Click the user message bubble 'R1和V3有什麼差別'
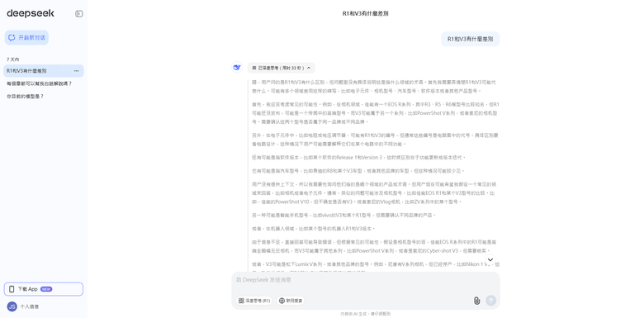This screenshot has width=644, height=318. pyautogui.click(x=471, y=39)
